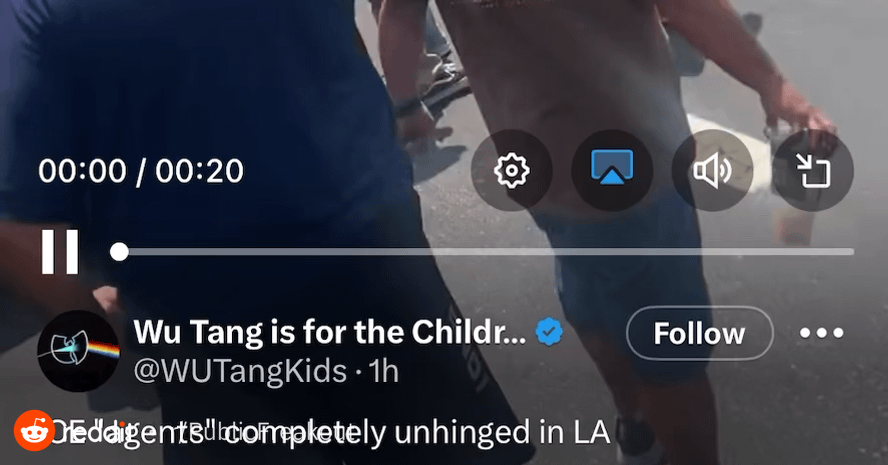888x465 pixels.
Task: Click the Reddit logo watermark
Action: 34,430
